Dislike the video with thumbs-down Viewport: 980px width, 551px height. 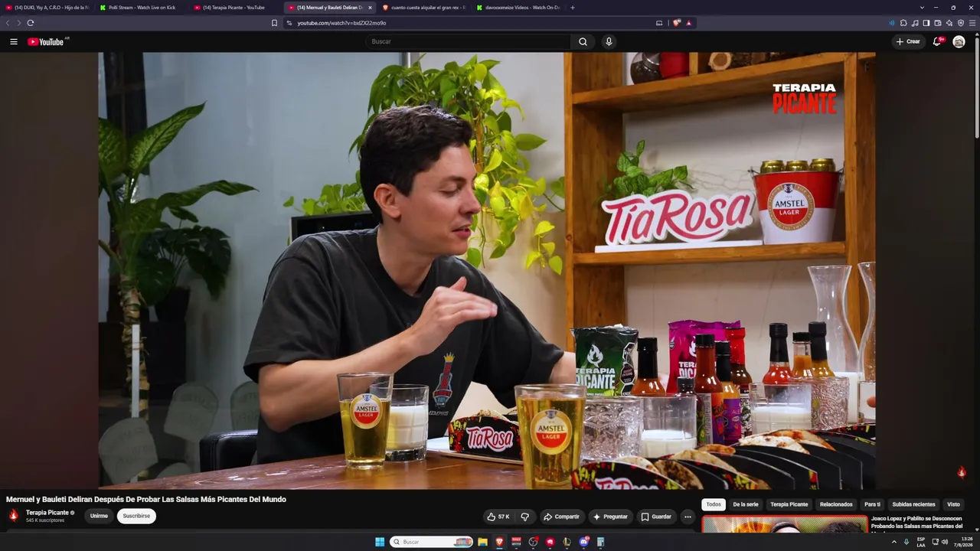(524, 517)
